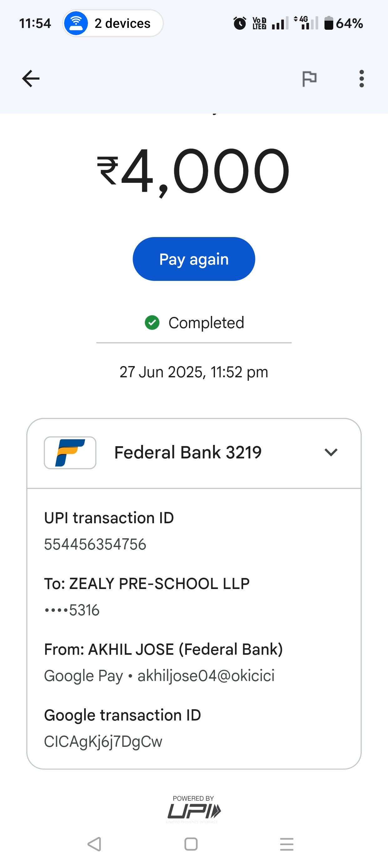The width and height of the screenshot is (388, 868).
Task: Expand the Federal Bank 3219 chevron
Action: coord(331,452)
